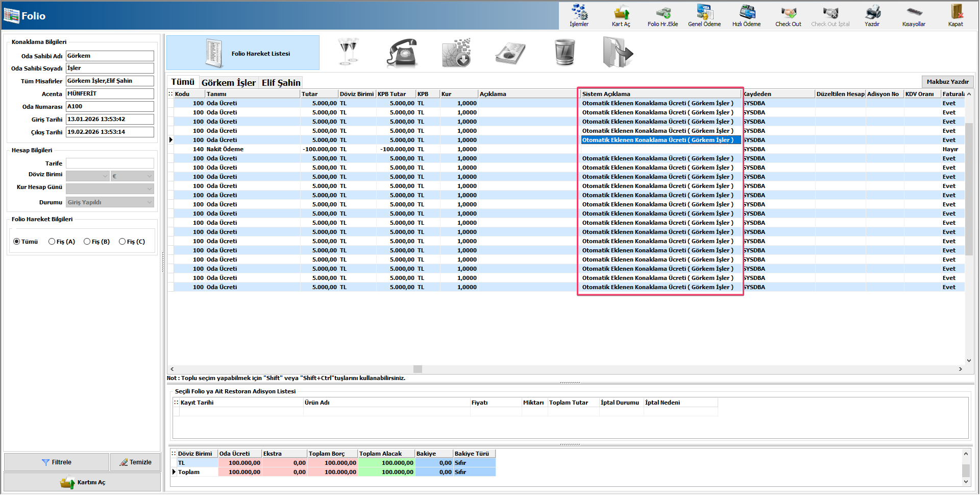Click the Filtrele button

[x=57, y=462]
